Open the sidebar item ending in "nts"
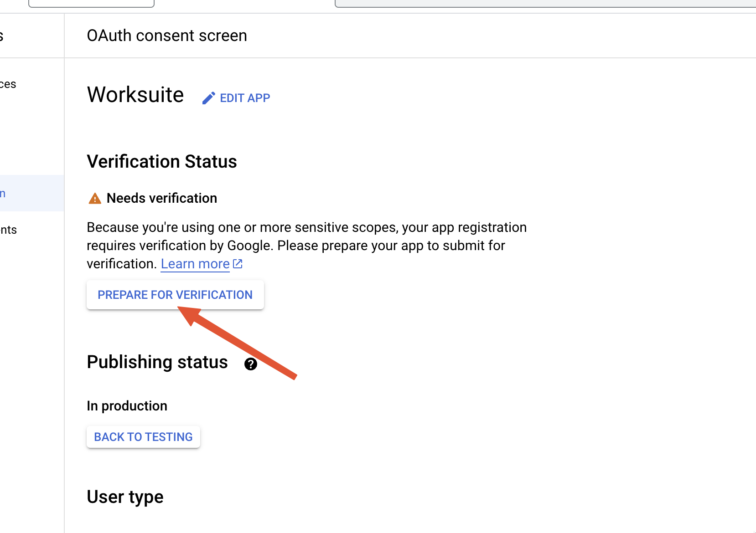This screenshot has width=756, height=533. tap(8, 230)
